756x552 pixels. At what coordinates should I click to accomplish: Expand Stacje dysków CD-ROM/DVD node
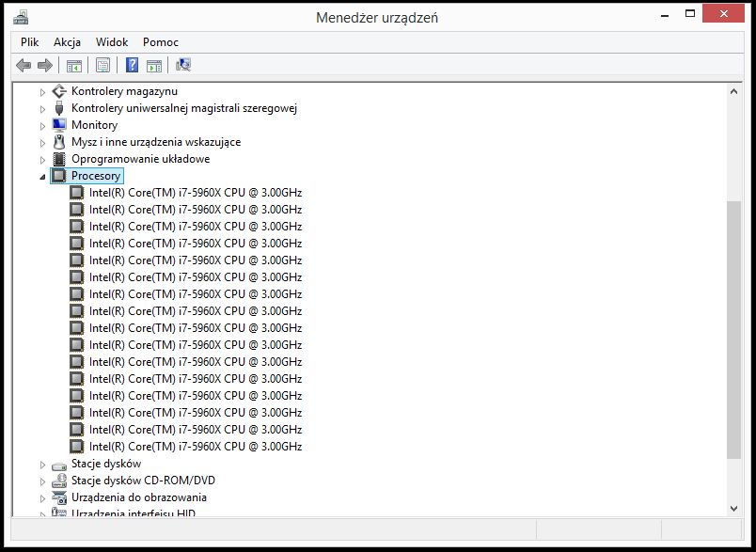pos(42,481)
